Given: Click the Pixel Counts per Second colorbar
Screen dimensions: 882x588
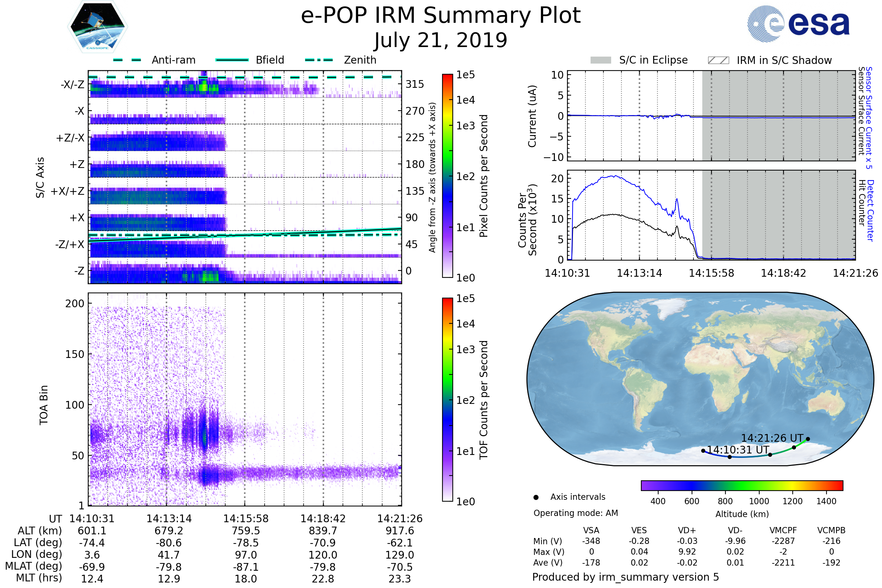Looking at the screenshot, I should 447,176.
